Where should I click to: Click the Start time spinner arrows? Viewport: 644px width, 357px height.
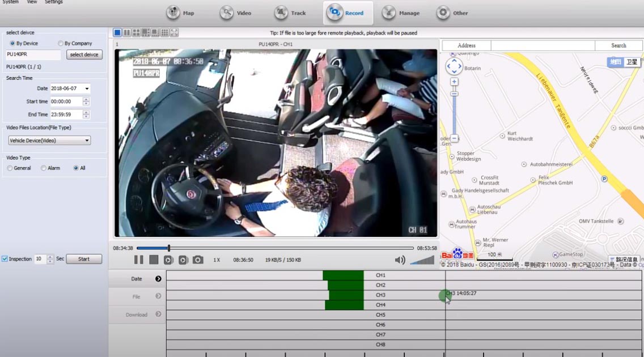point(86,101)
